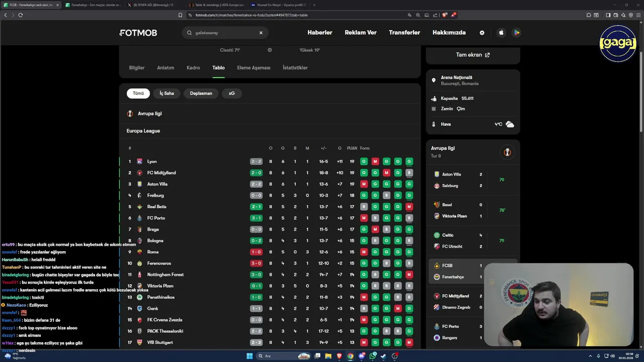
Task: Open the Windows Start menu
Action: pyautogui.click(x=249, y=356)
